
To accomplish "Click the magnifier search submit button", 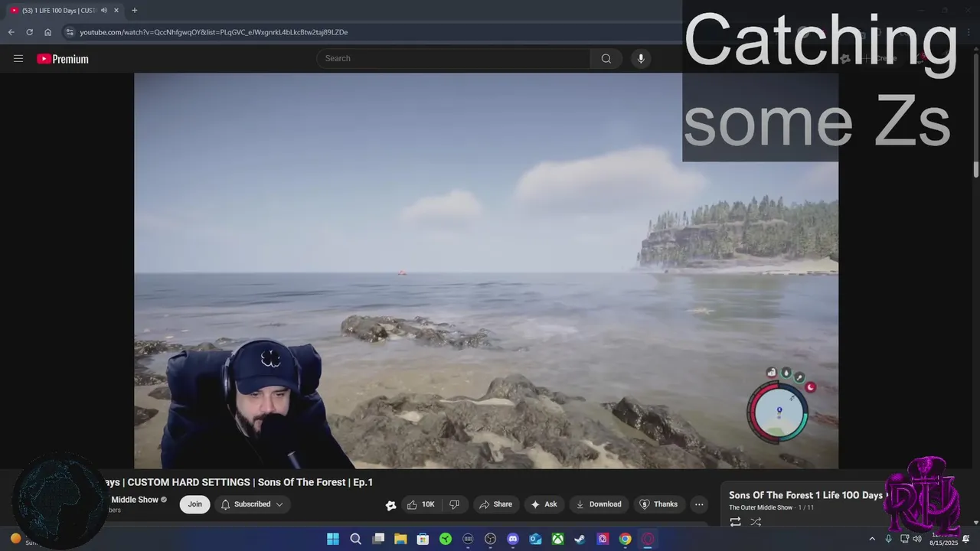I will (606, 58).
